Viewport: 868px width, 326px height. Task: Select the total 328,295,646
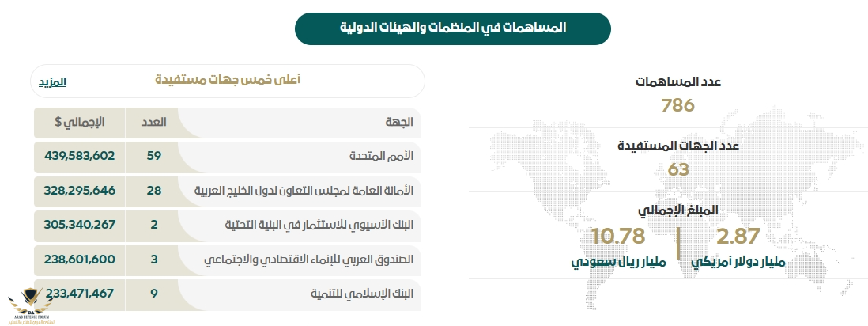(80, 190)
